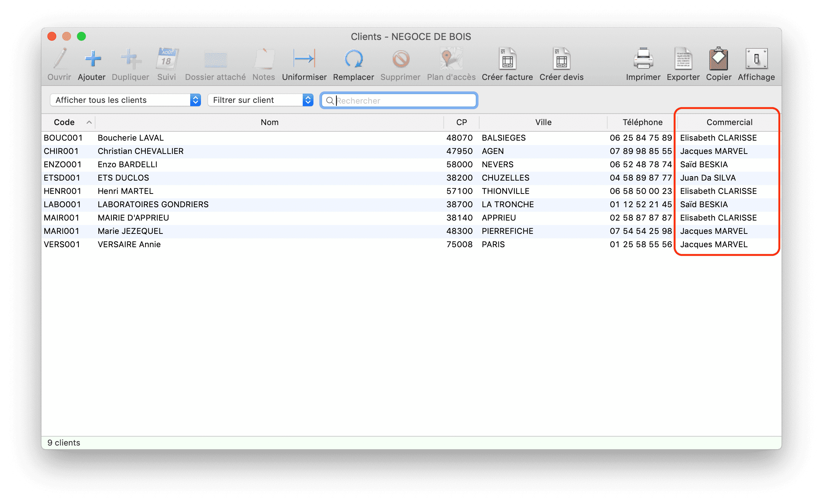Sort by the Téléphone column header
The image size is (823, 504).
click(642, 122)
